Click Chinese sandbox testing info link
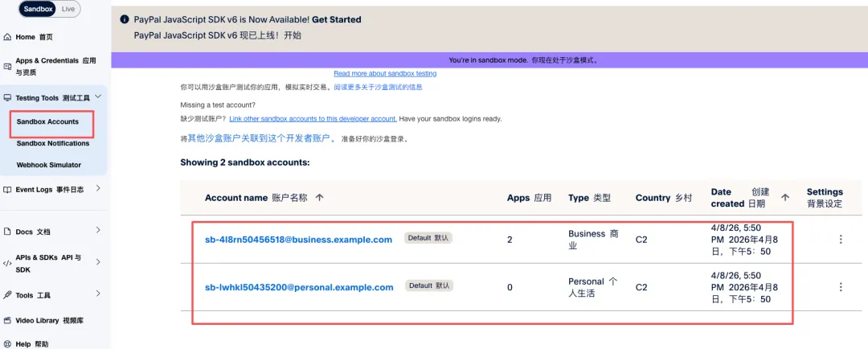The width and height of the screenshot is (868, 349). (378, 87)
